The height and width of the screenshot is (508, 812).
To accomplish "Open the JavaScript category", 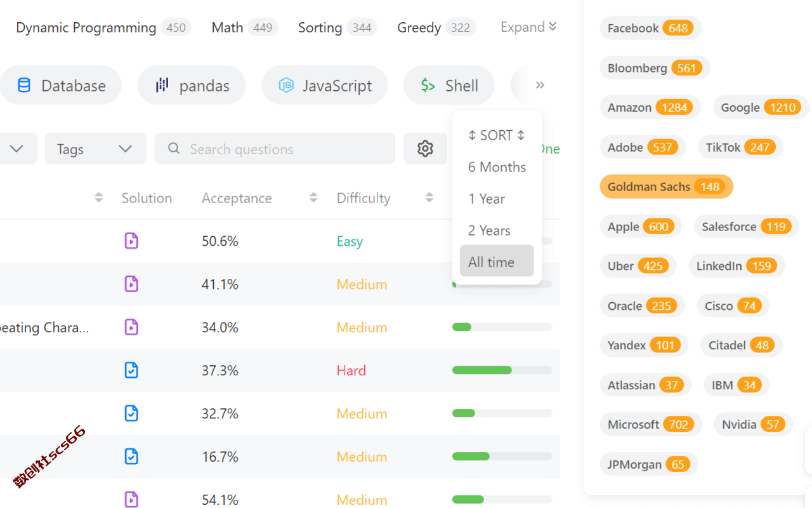I will coord(325,85).
